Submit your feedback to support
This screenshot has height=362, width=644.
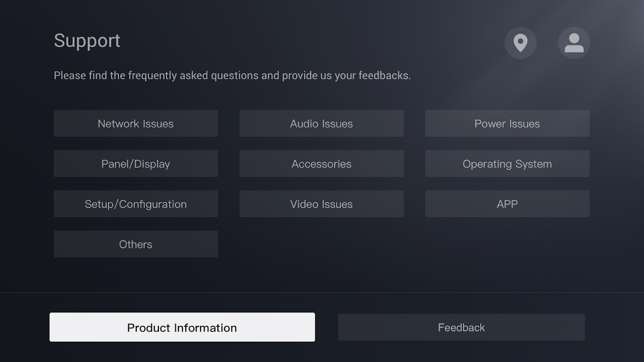(461, 328)
